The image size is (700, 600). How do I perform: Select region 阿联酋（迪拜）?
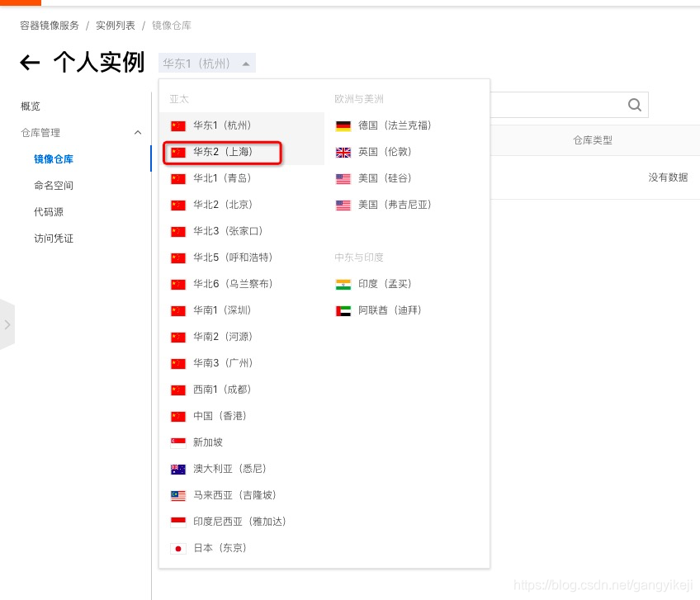(407, 309)
